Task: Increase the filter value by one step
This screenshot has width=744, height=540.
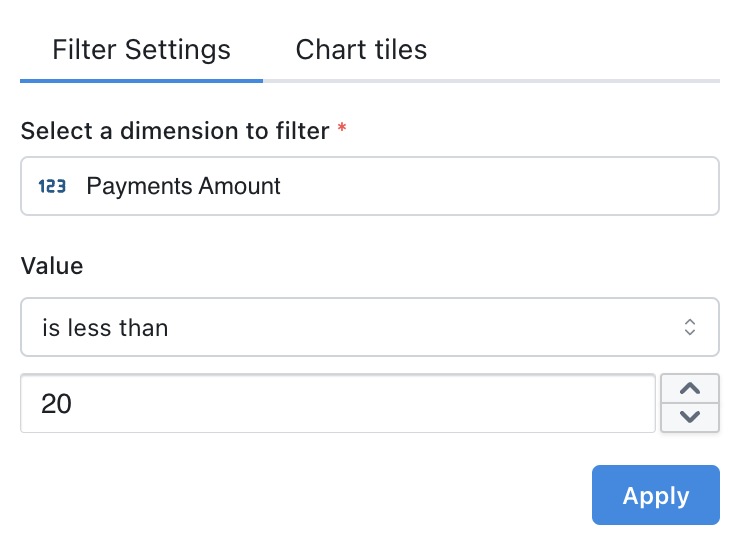Action: click(x=690, y=389)
